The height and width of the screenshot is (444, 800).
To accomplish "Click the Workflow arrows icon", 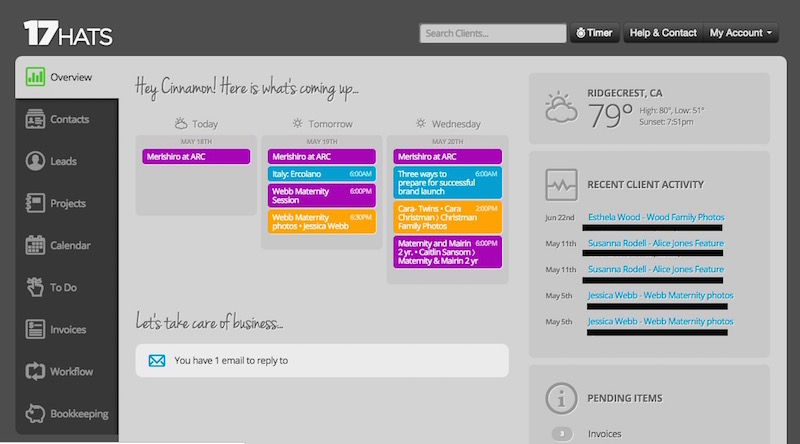I will click(35, 371).
